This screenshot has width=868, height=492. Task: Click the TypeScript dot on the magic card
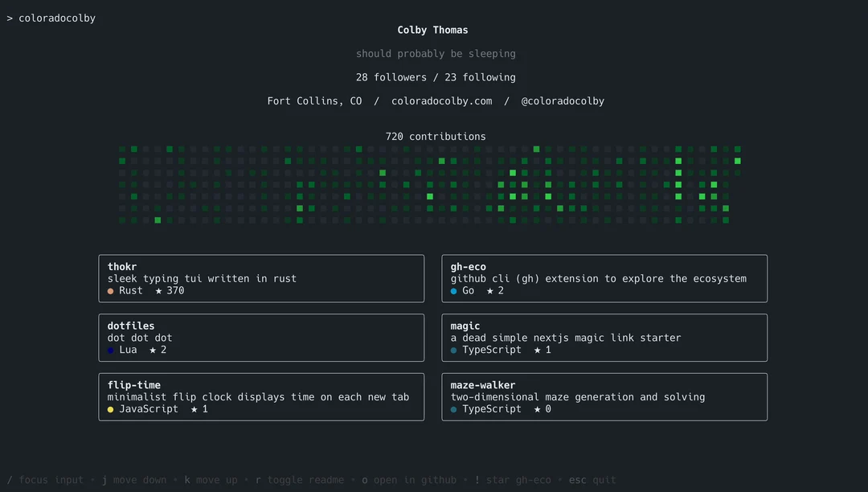(454, 351)
